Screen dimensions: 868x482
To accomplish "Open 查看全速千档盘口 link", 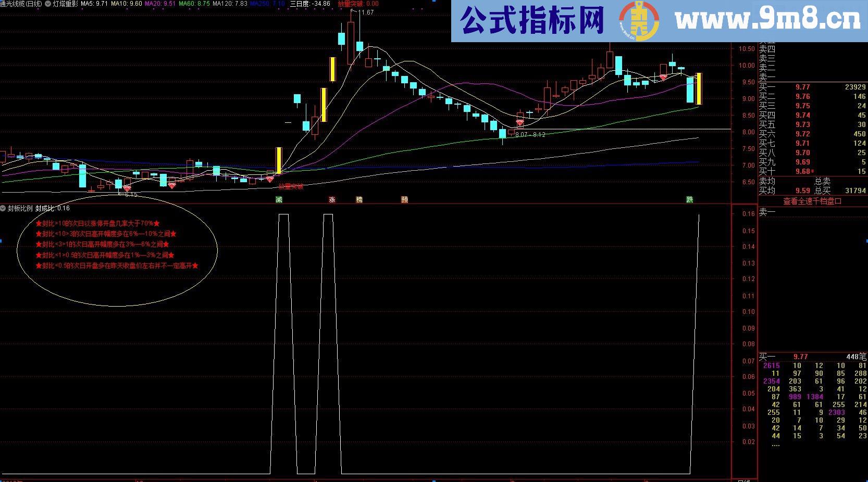I will (812, 201).
